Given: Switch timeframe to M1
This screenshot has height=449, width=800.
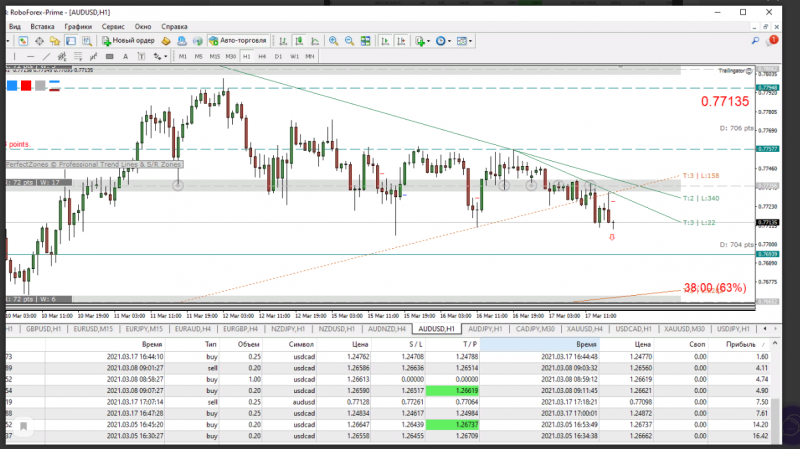Looking at the screenshot, I should 183,57.
